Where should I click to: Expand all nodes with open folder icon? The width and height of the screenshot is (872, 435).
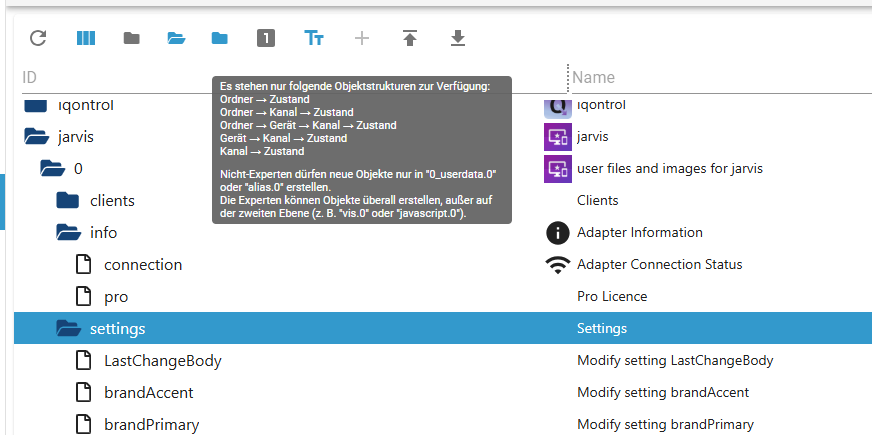tap(177, 39)
